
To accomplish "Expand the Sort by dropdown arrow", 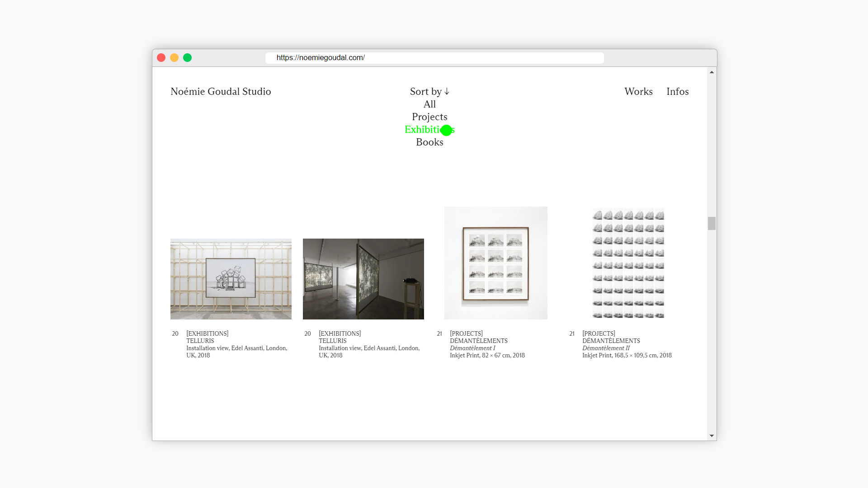I will pyautogui.click(x=447, y=91).
